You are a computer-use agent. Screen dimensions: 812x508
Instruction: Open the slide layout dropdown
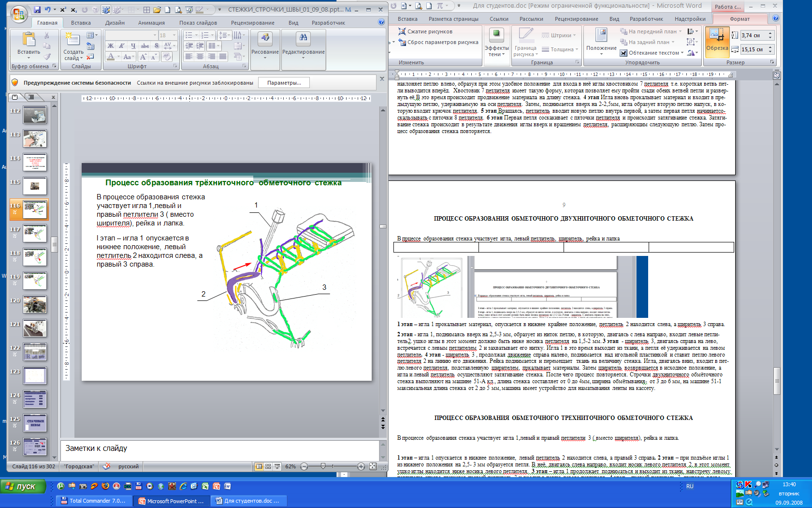[92, 35]
